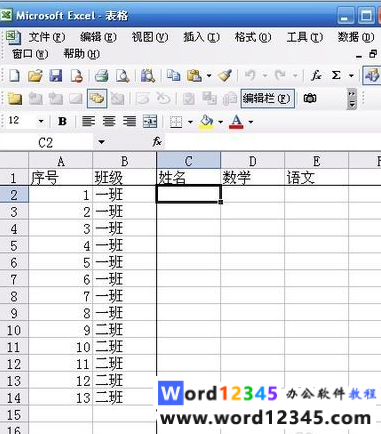Screen dimensions: 381x434
Task: Open the 视图 menu
Action: click(x=150, y=37)
